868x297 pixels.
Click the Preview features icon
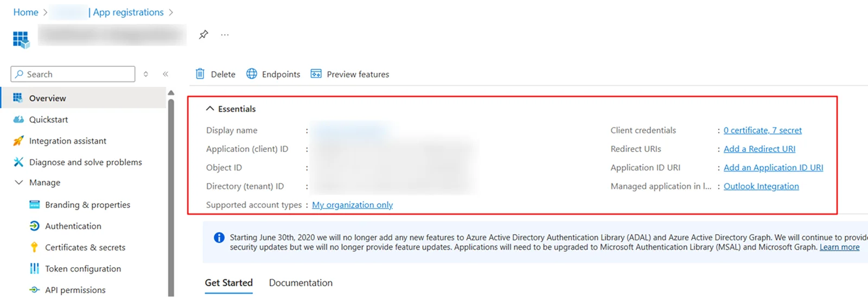click(x=316, y=74)
